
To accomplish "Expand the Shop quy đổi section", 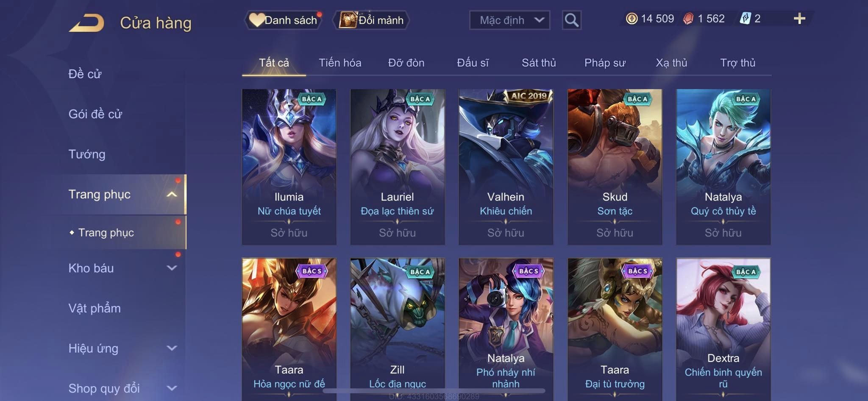I will click(x=171, y=388).
